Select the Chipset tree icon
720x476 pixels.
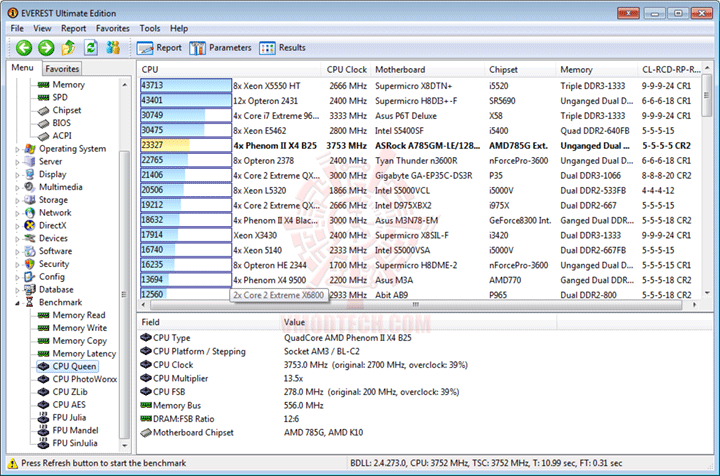[x=43, y=111]
